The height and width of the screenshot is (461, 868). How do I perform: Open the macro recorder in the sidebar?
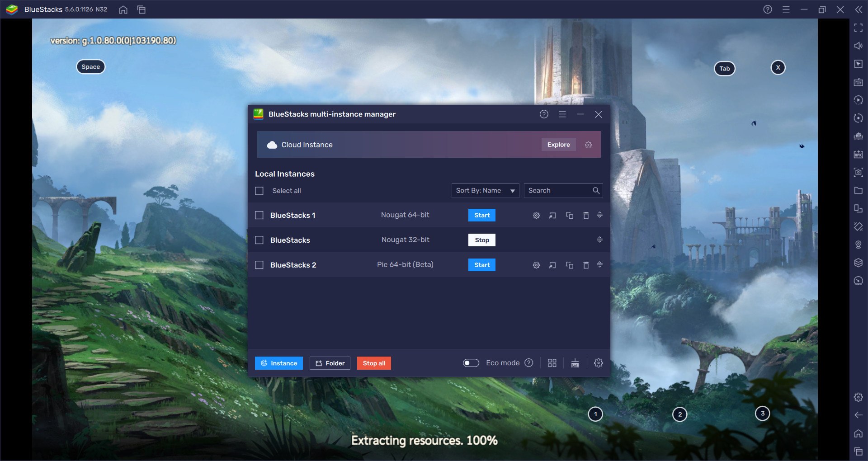coord(858,100)
